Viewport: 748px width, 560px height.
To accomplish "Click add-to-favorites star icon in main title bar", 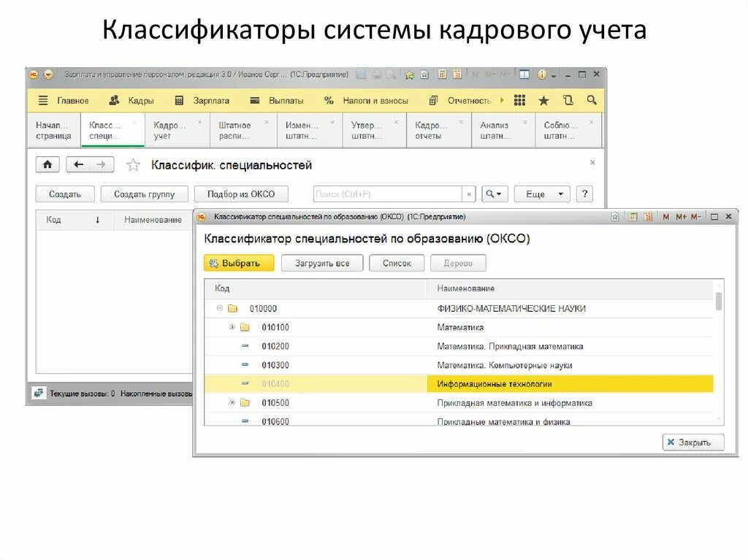I will click(x=409, y=75).
